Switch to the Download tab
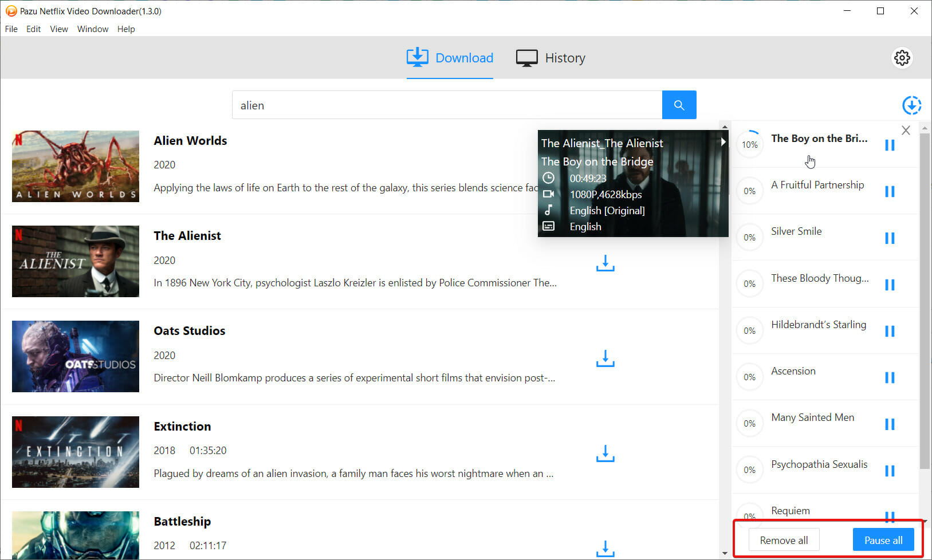The image size is (932, 560). pos(450,58)
